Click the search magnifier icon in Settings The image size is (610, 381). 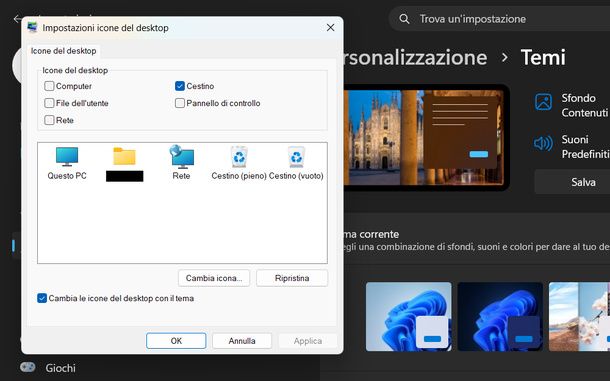[x=404, y=19]
